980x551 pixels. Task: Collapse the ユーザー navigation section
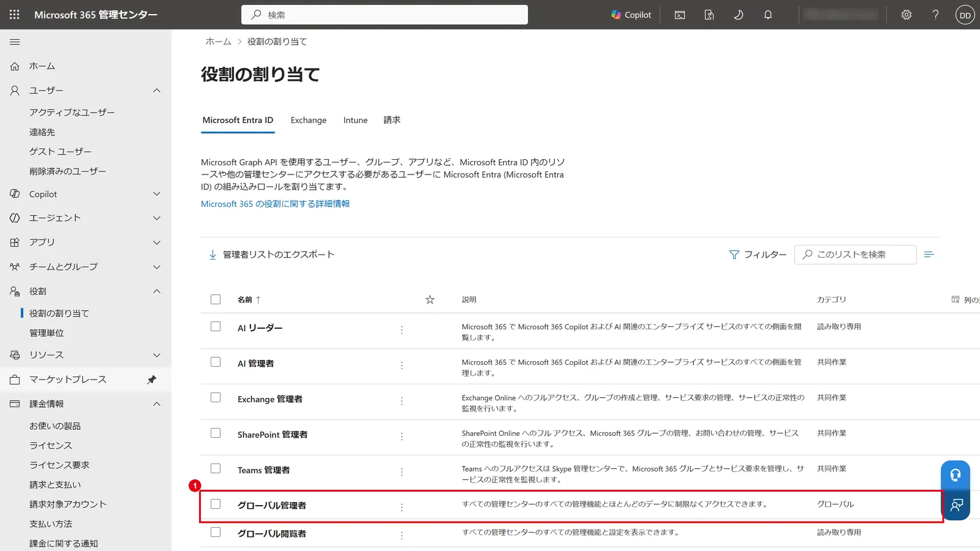[x=157, y=91]
